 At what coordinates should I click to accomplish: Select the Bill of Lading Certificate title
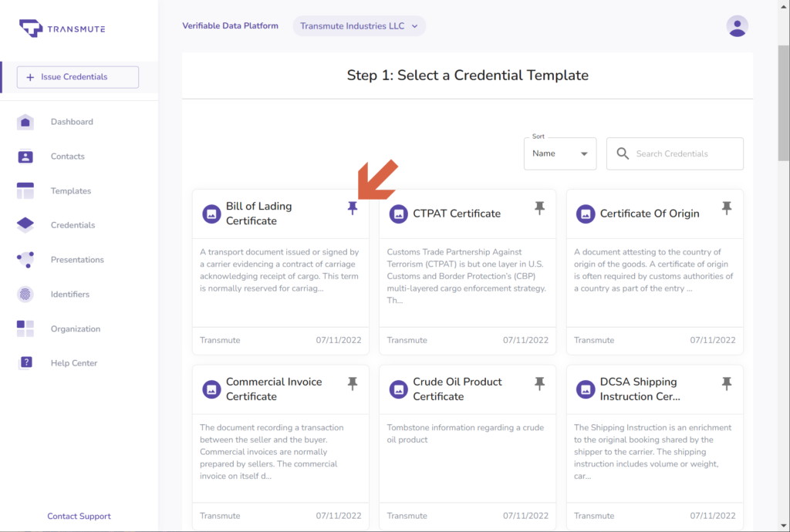(258, 214)
